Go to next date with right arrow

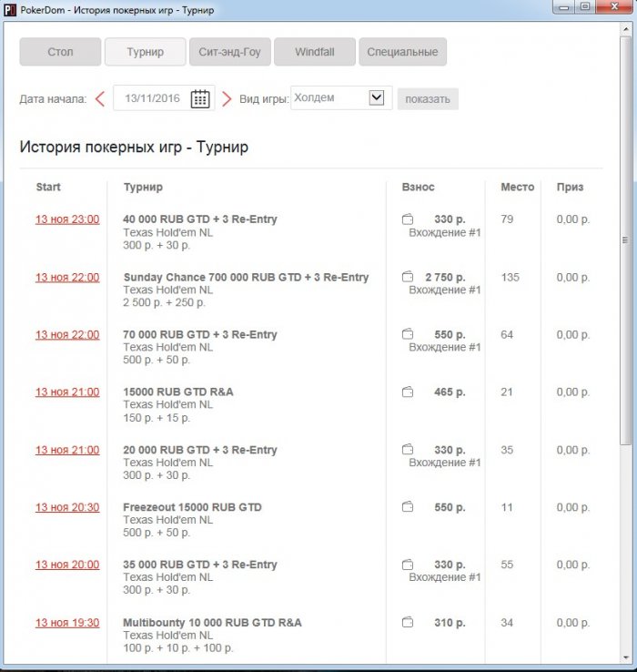click(227, 99)
